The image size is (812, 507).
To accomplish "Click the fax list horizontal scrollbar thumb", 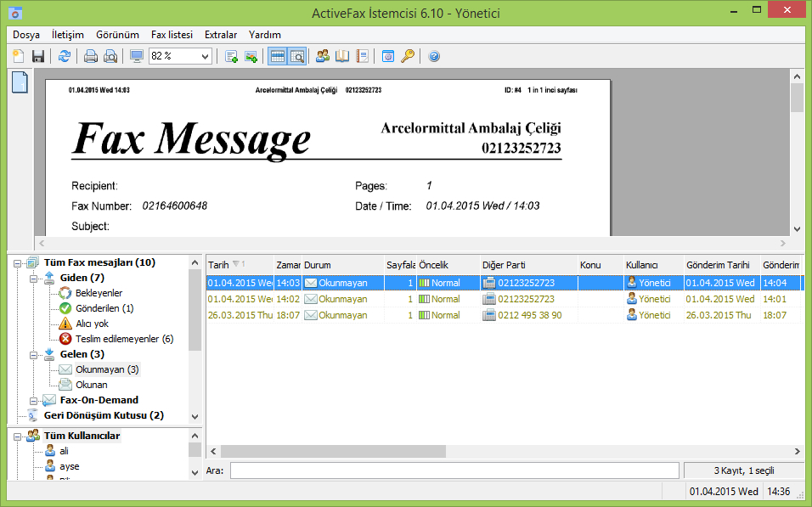I will point(333,451).
